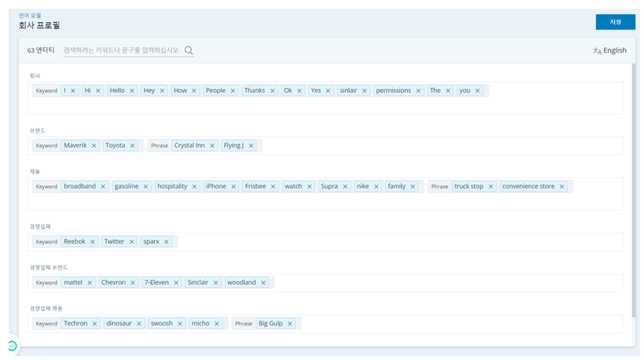The image size is (644, 361).
Task: Click the page vertical scrollbar
Action: [635, 188]
